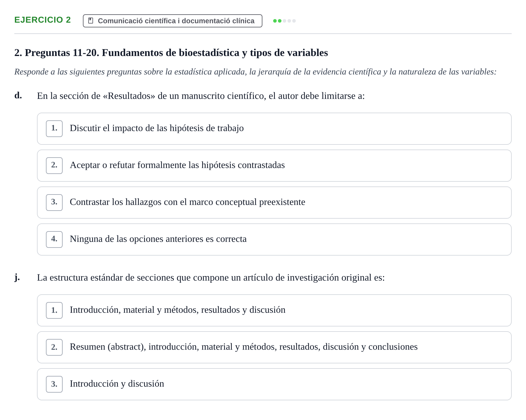Click the italic instruction starting with 'Responde a las siguientes'
Image resolution: width=526 pixels, height=420 pixels.
255,72
